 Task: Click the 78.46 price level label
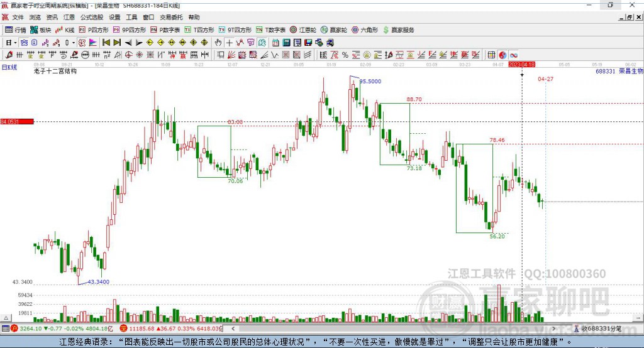(497, 140)
